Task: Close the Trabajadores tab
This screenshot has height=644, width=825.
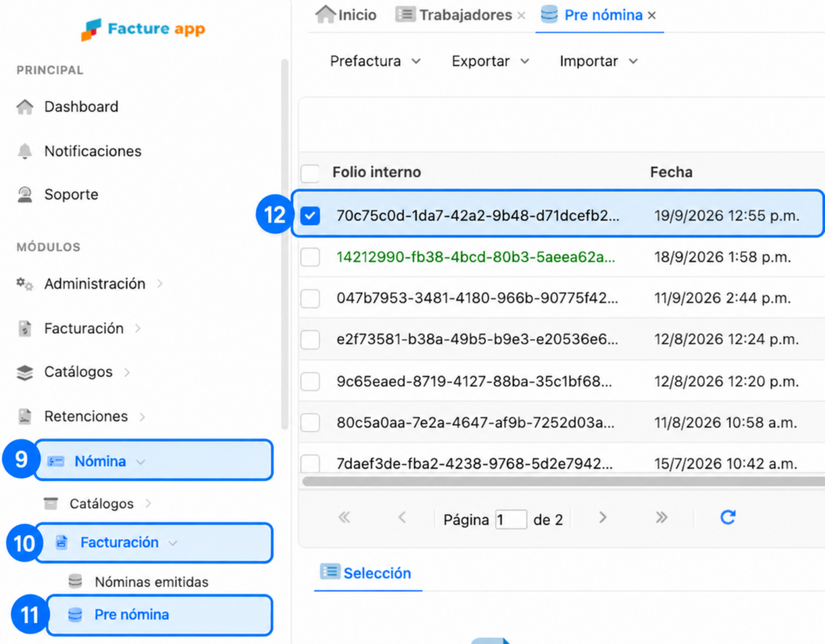Action: point(521,15)
